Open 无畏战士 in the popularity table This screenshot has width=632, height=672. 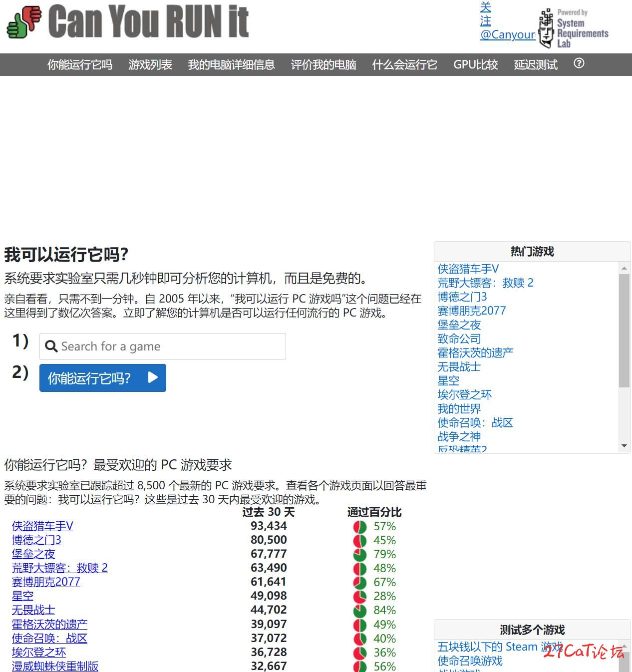[x=33, y=610]
